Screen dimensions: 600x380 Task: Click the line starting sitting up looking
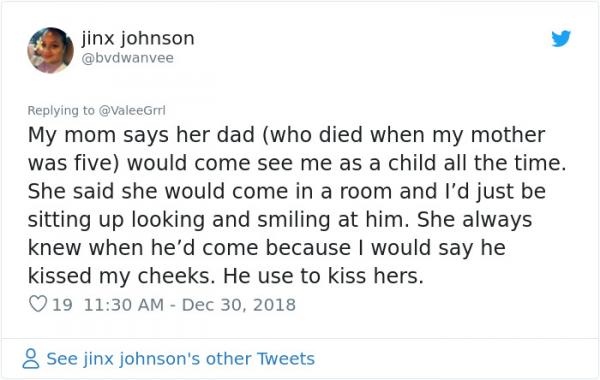280,220
